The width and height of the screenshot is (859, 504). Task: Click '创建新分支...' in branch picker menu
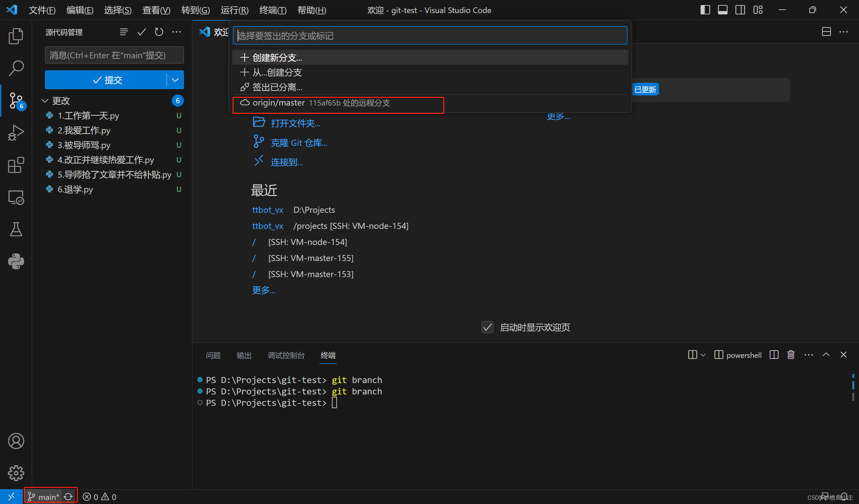278,58
